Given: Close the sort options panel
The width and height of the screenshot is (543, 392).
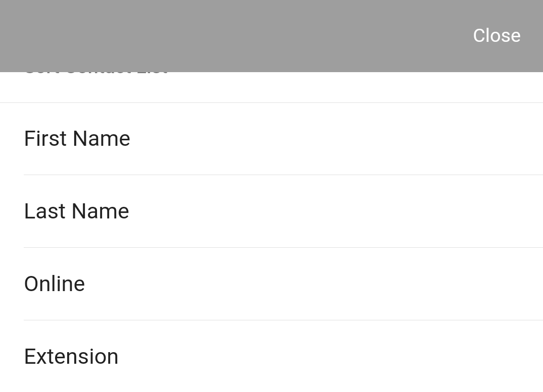Looking at the screenshot, I should (497, 36).
